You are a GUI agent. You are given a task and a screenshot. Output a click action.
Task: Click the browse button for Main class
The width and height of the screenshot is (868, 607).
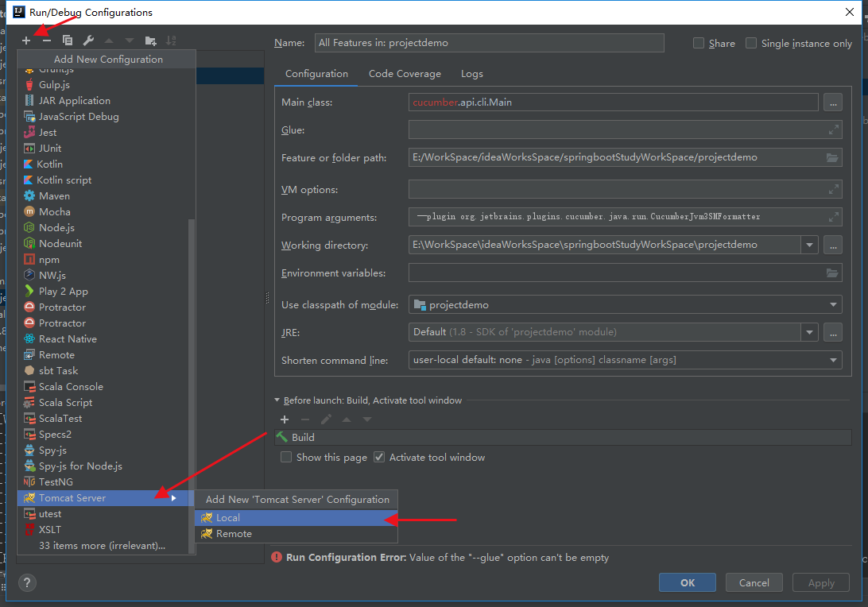coord(833,102)
